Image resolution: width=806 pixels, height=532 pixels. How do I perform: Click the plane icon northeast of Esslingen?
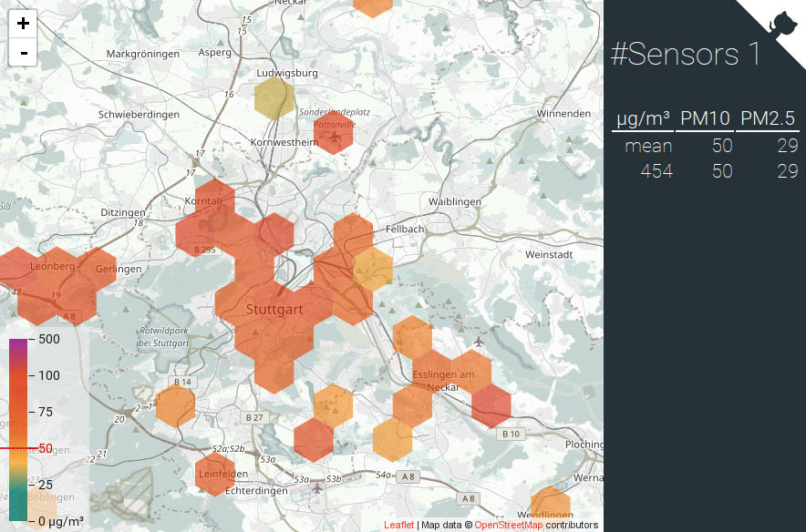(479, 342)
